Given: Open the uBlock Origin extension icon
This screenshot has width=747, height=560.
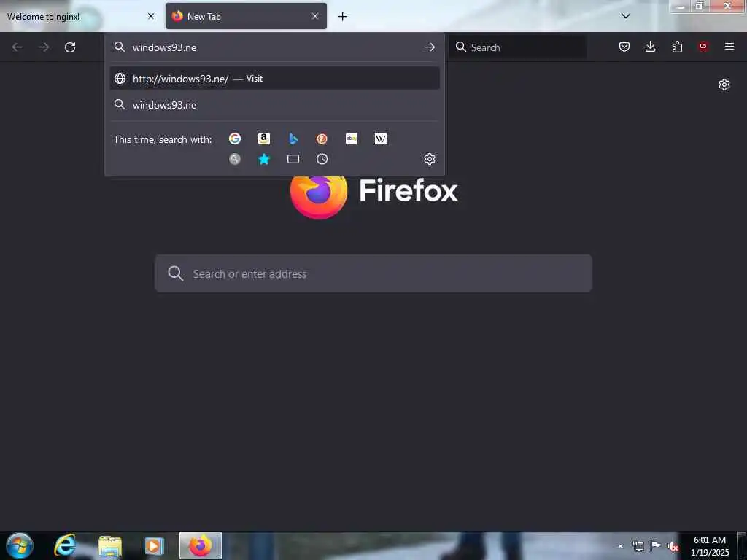Looking at the screenshot, I should coord(703,47).
